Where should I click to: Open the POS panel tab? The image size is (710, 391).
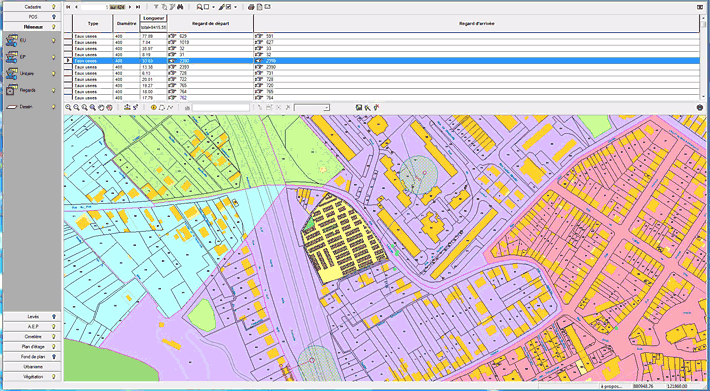point(32,17)
